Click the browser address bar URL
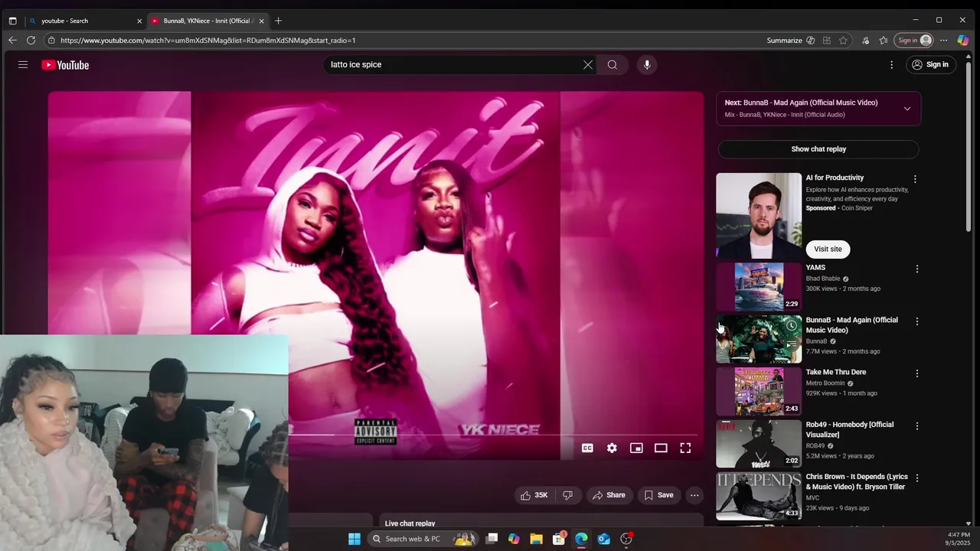Viewport: 980px width, 551px height. coord(208,41)
